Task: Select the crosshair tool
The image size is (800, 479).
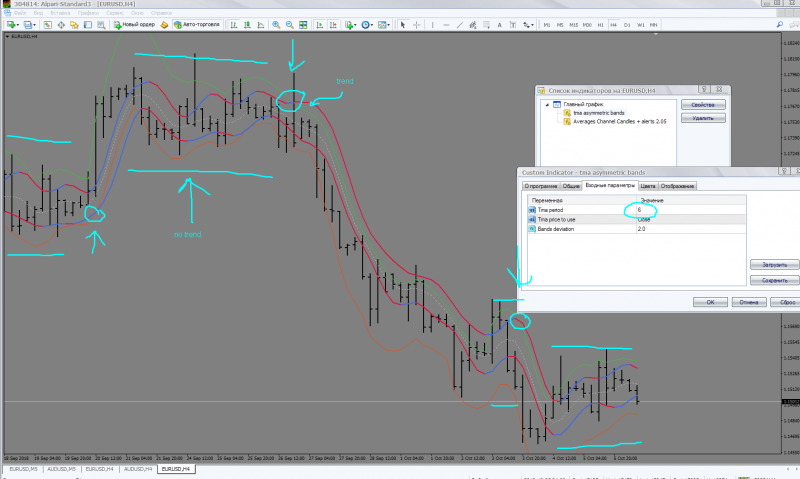Action: pos(416,24)
